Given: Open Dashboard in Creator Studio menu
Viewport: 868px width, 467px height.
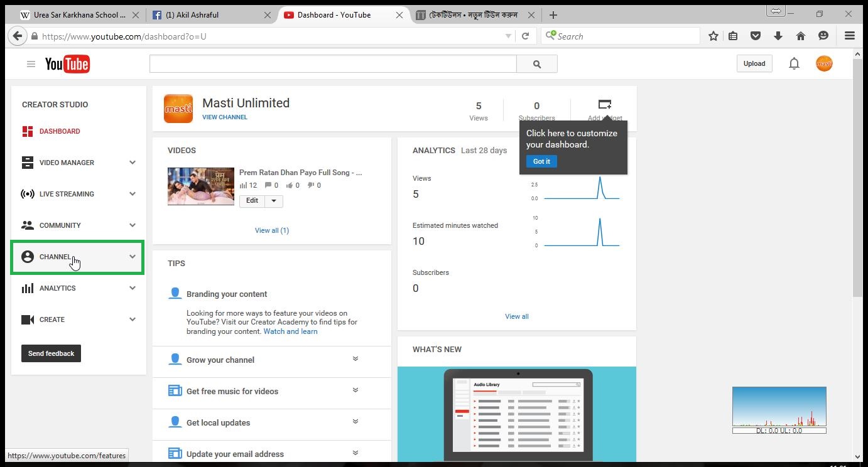Looking at the screenshot, I should pyautogui.click(x=60, y=131).
